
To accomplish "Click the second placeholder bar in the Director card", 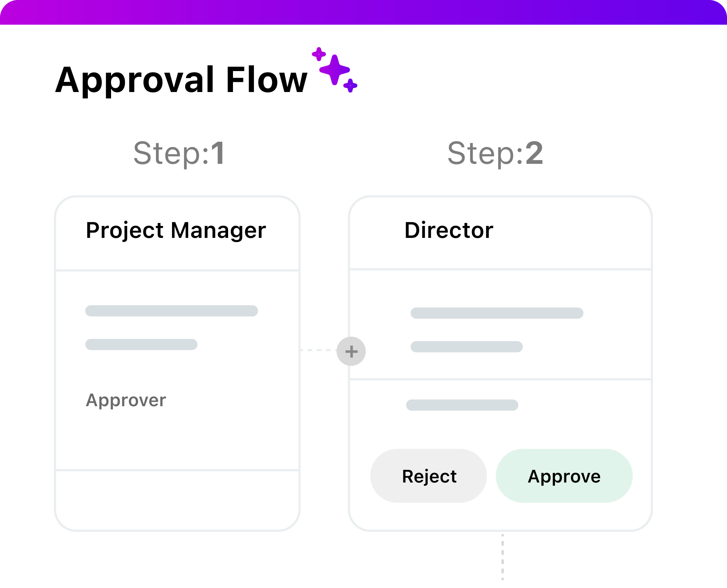I will [466, 347].
